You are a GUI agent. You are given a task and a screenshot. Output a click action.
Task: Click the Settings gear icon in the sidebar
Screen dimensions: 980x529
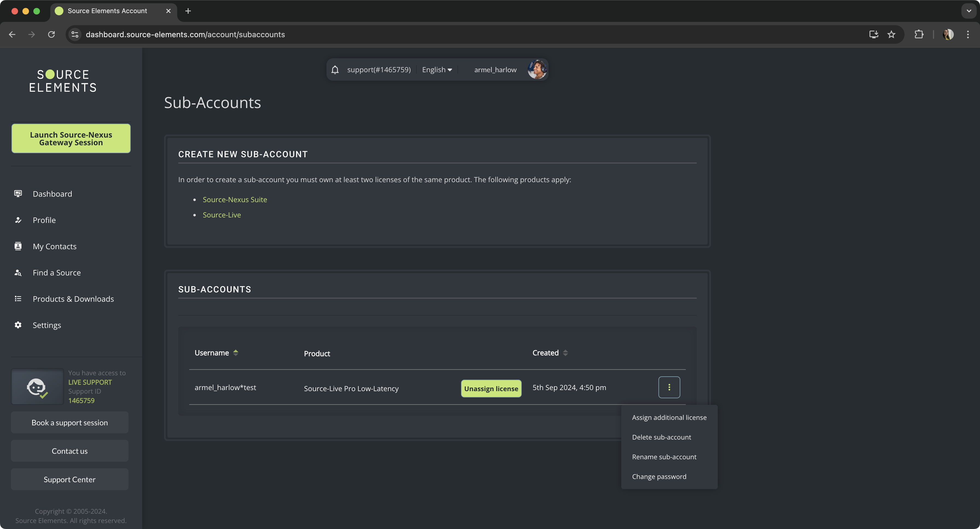click(18, 325)
